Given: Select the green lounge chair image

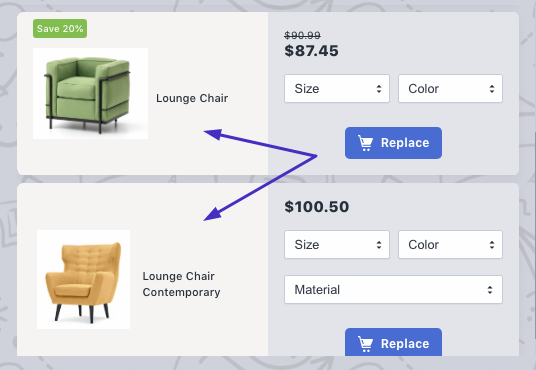Looking at the screenshot, I should pos(90,93).
